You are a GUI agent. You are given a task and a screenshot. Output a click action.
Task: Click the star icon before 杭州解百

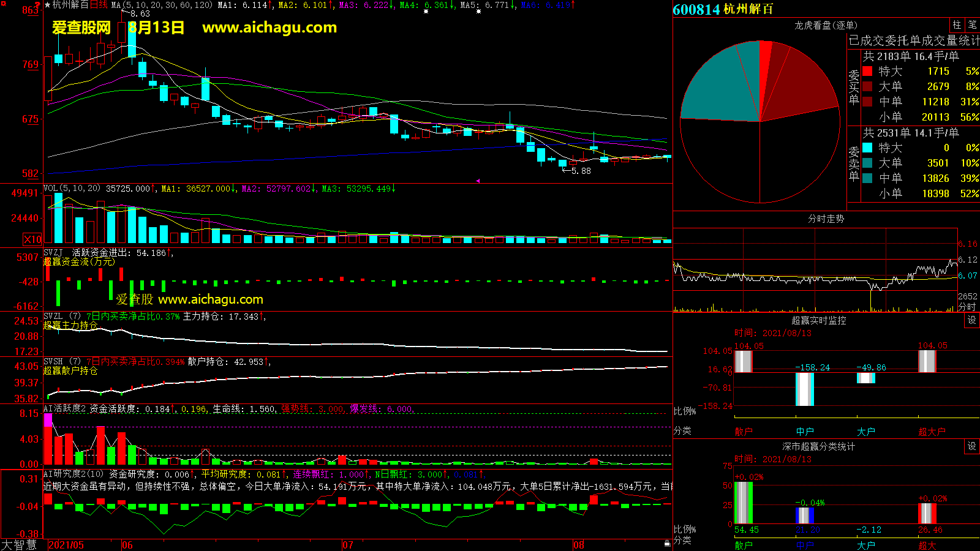47,5
